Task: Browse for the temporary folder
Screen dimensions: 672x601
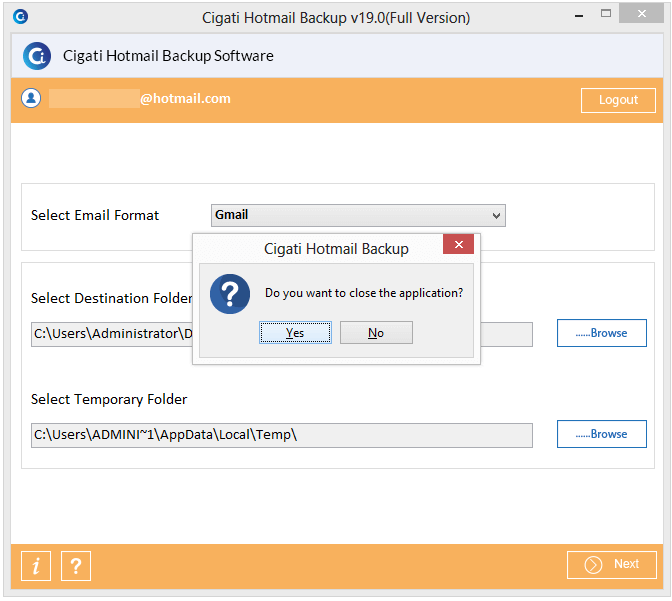Action: (602, 434)
